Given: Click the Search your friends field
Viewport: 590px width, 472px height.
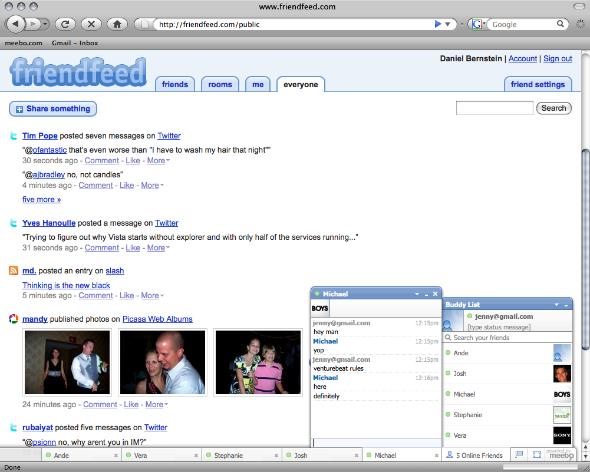Looking at the screenshot, I should (x=508, y=338).
